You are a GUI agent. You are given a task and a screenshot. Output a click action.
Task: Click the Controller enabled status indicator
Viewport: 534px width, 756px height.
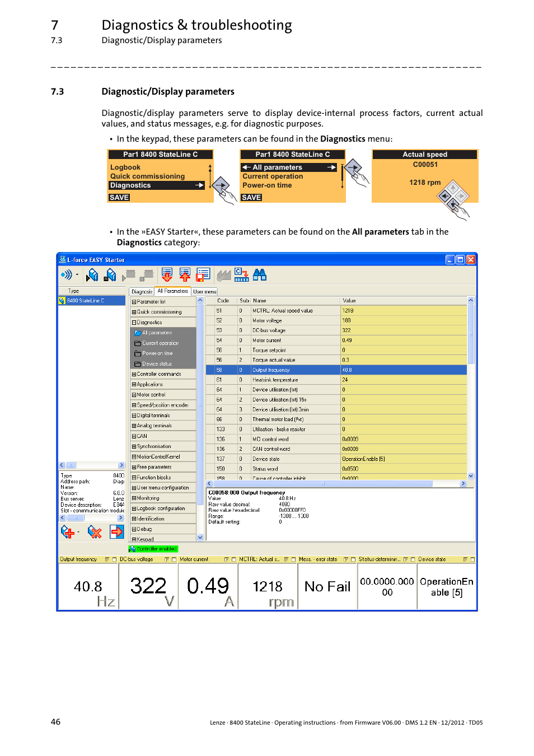pyautogui.click(x=153, y=549)
